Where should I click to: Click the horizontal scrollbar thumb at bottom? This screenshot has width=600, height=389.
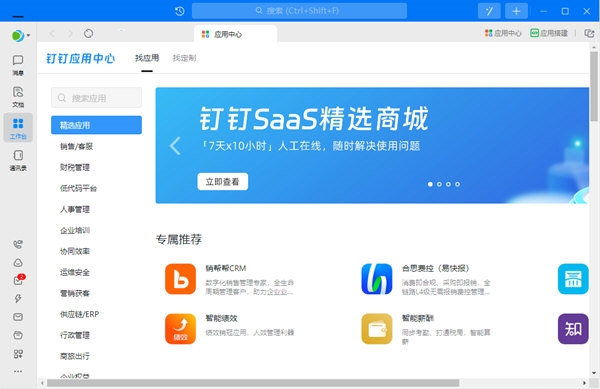[x=253, y=383]
